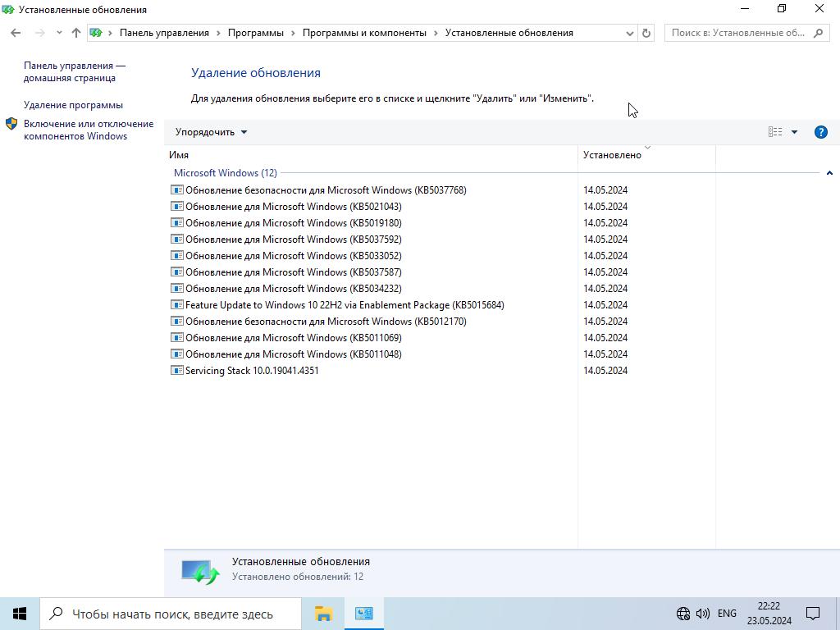This screenshot has height=630, width=840.
Task: Click the installed updates search field
Action: pos(738,33)
